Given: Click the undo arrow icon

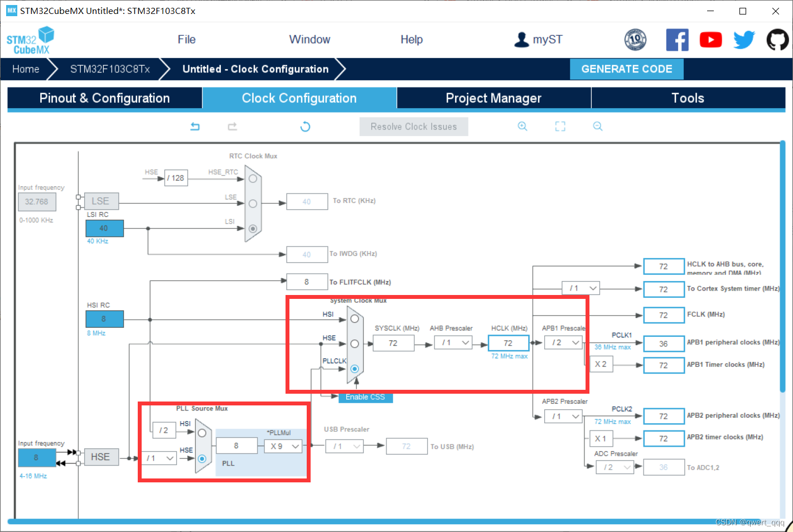Looking at the screenshot, I should click(195, 127).
